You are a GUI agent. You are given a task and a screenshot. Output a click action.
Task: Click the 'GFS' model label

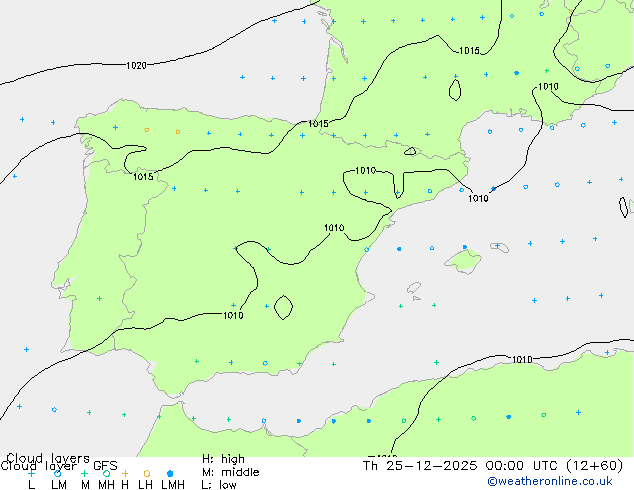click(105, 466)
